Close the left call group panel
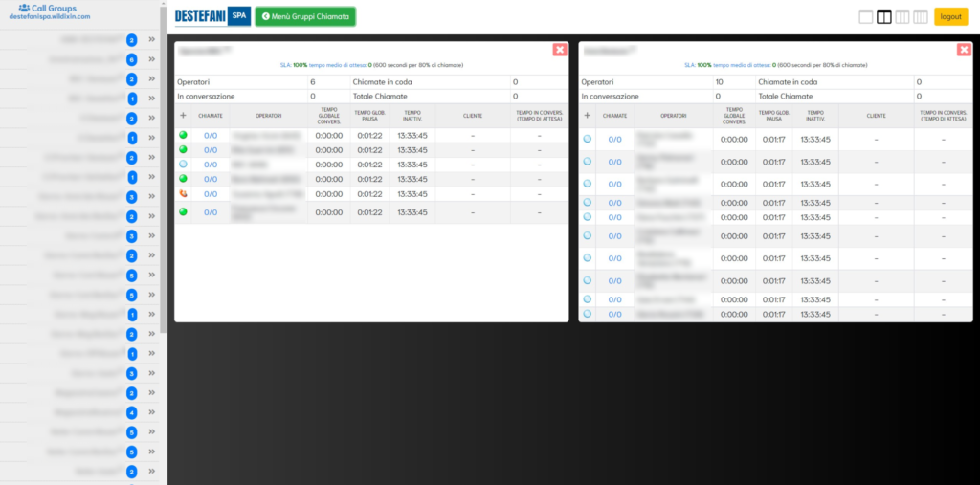The image size is (980, 485). click(x=560, y=50)
